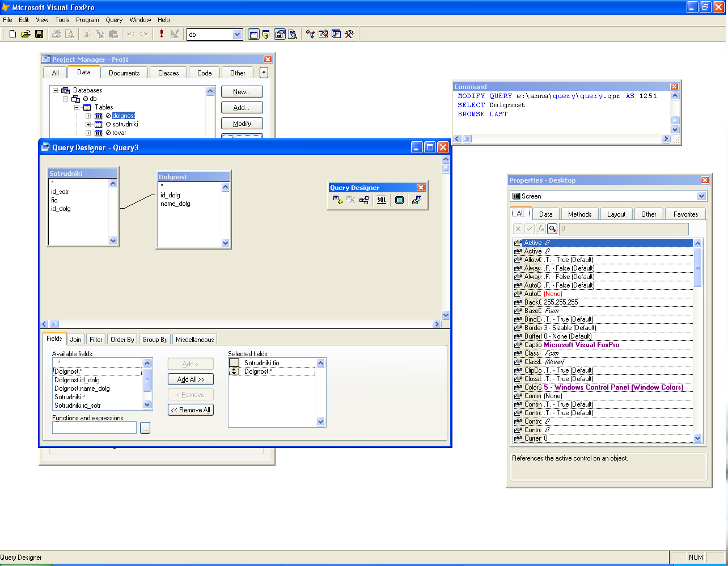Switch to the Group By tab
The height and width of the screenshot is (566, 728).
(155, 339)
